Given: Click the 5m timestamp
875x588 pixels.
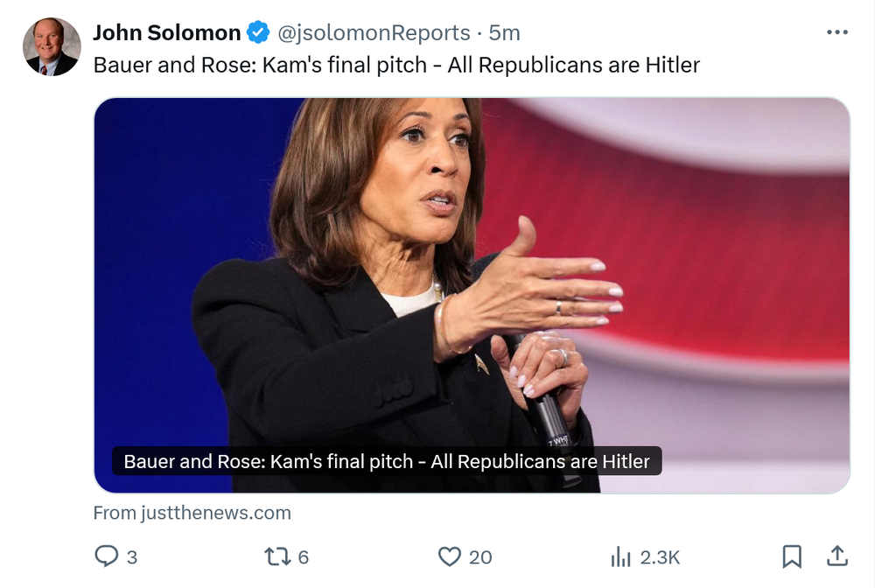Looking at the screenshot, I should point(505,33).
